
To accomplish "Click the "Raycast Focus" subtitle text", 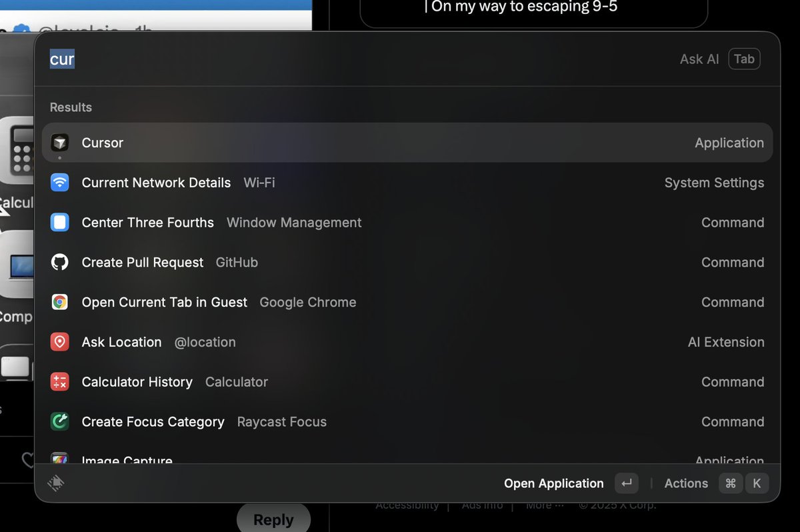I will (282, 422).
